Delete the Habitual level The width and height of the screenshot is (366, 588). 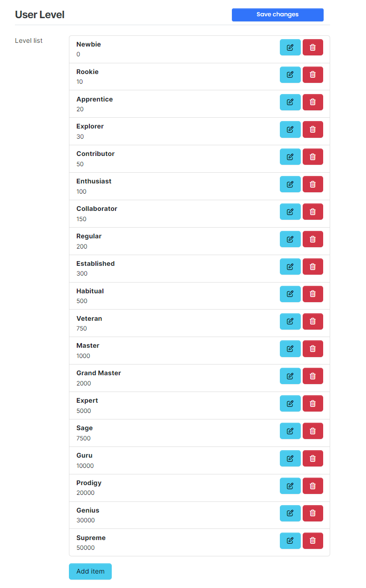(x=312, y=294)
